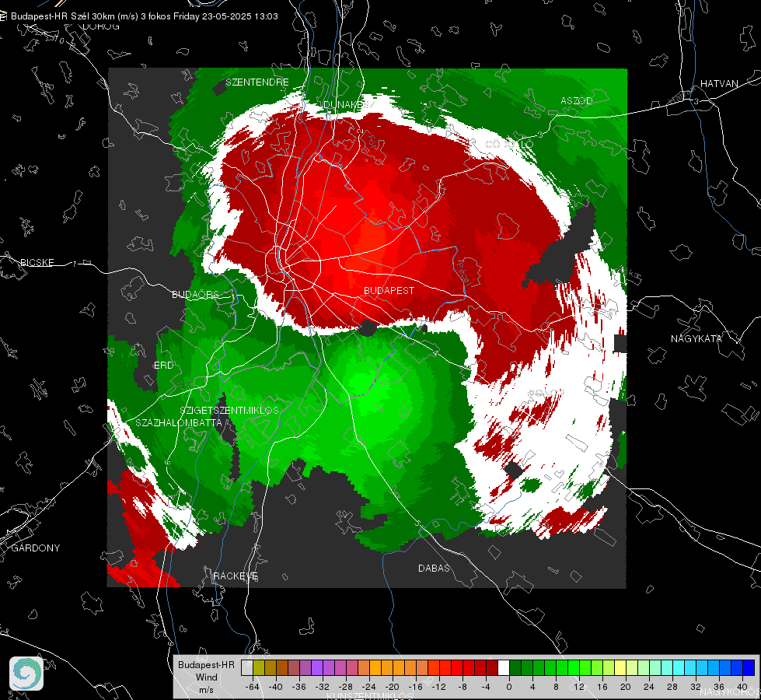Click the DABAS town label
This screenshot has height=700, width=761.
pyautogui.click(x=434, y=568)
